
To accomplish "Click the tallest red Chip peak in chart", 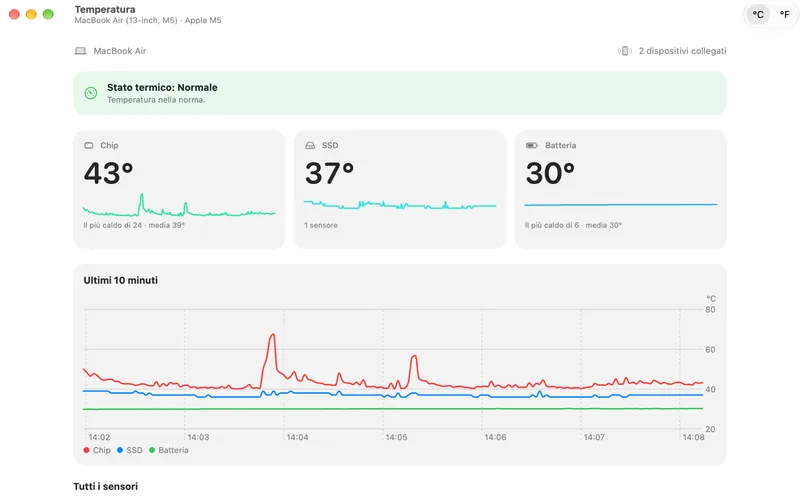I will pyautogui.click(x=273, y=335).
